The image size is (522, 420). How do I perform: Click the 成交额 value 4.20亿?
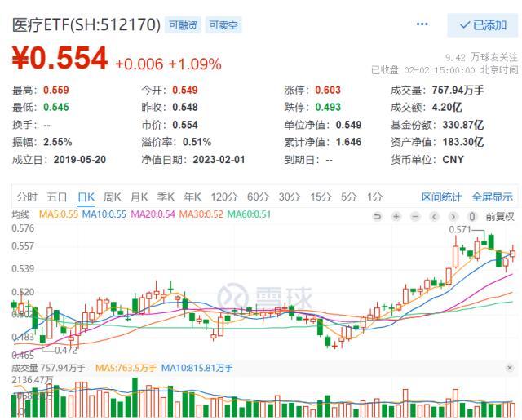point(447,107)
